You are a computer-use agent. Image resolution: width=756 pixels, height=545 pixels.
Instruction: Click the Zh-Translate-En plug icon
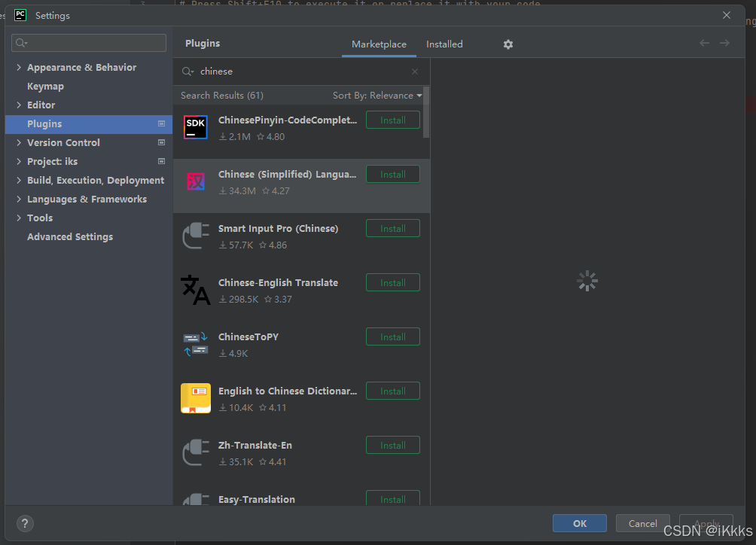196,452
